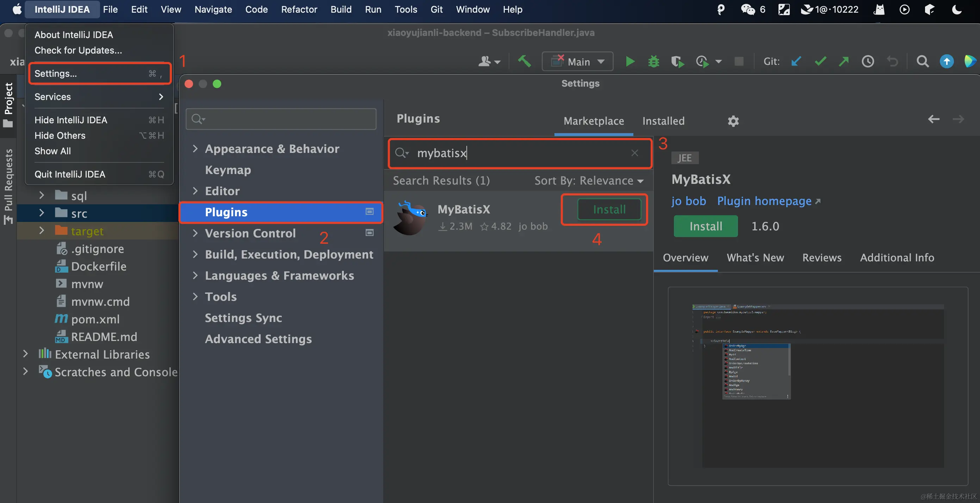Install MyBatisX from search results list
Screen dimensions: 980x503
coord(609,209)
